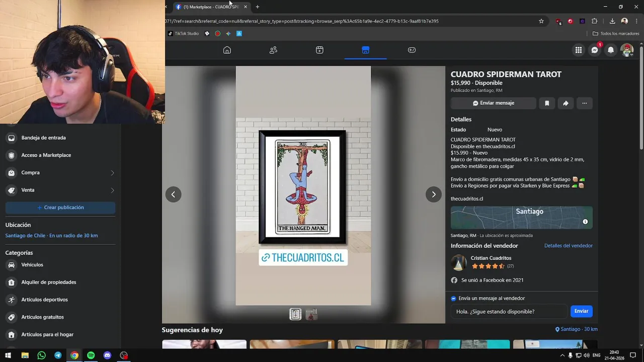This screenshot has width=644, height=362.
Task: Open WhatsApp from taskbar
Action: (41, 355)
